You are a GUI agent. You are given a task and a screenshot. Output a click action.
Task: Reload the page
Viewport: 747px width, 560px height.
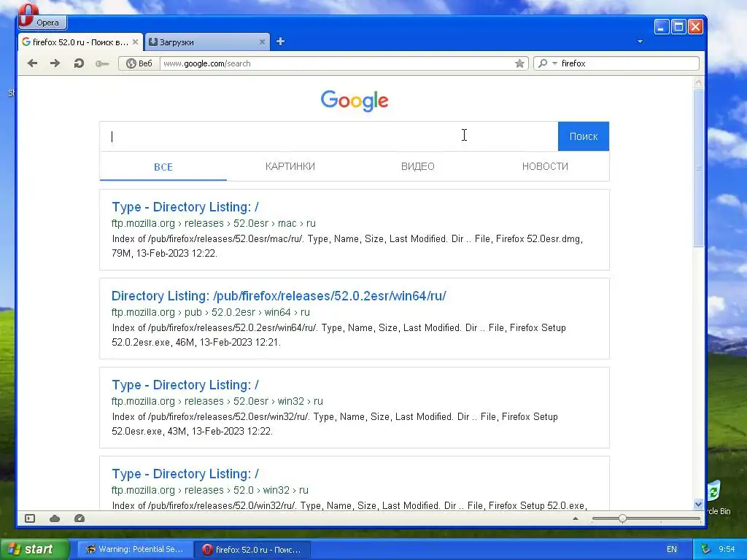pyautogui.click(x=79, y=63)
